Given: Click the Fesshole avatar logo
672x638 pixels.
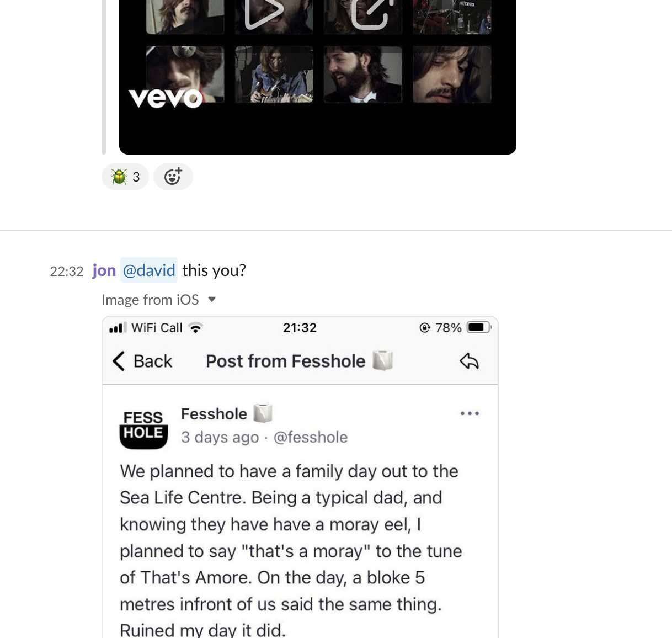Looking at the screenshot, I should point(143,427).
